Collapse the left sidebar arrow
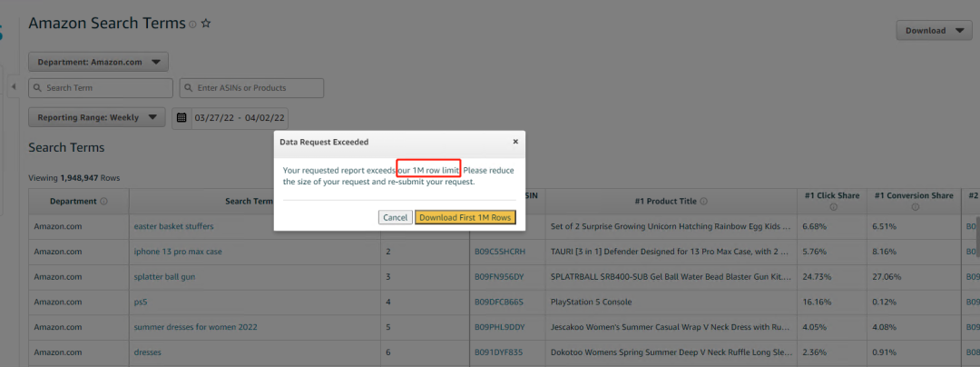Viewport: 980px width, 367px height. (13, 86)
